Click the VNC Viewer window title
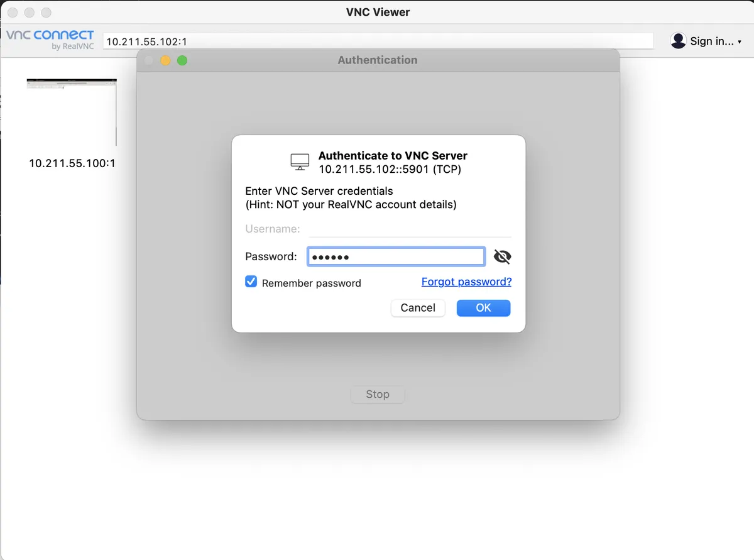This screenshot has width=754, height=560. coord(377,12)
